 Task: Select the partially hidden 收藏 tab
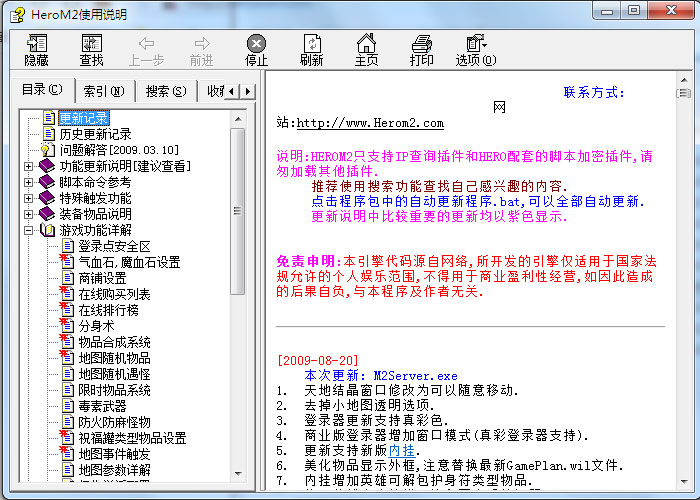coord(214,92)
